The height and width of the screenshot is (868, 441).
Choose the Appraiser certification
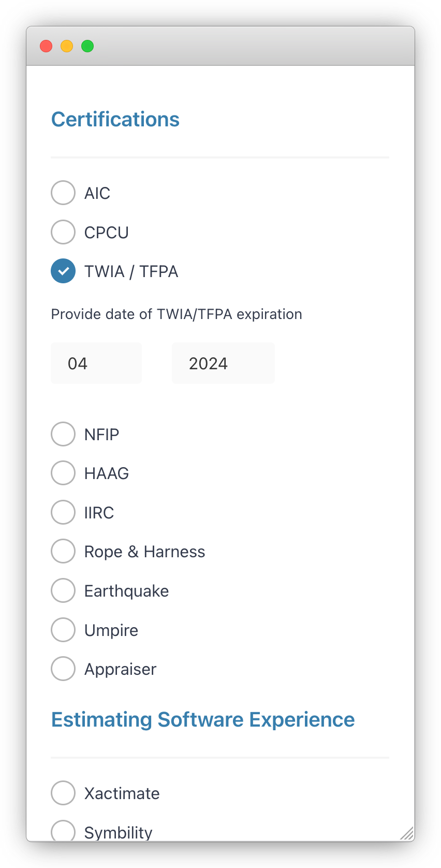click(x=63, y=669)
